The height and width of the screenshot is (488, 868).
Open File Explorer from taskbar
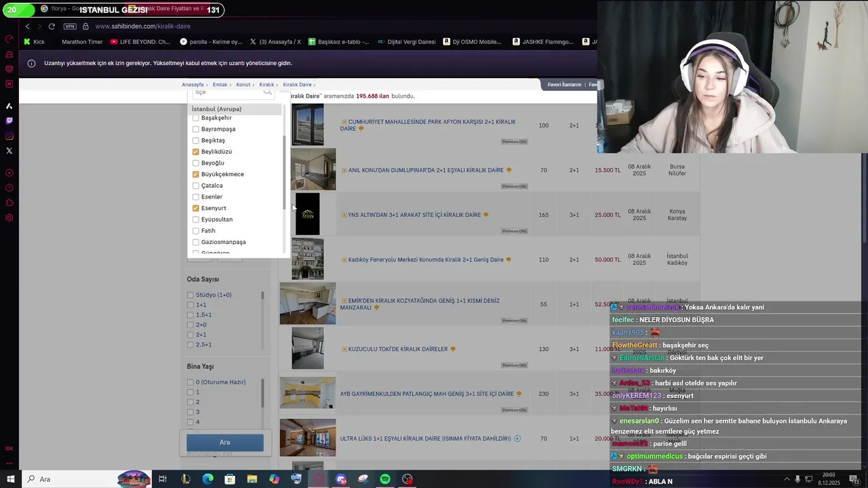tap(252, 479)
